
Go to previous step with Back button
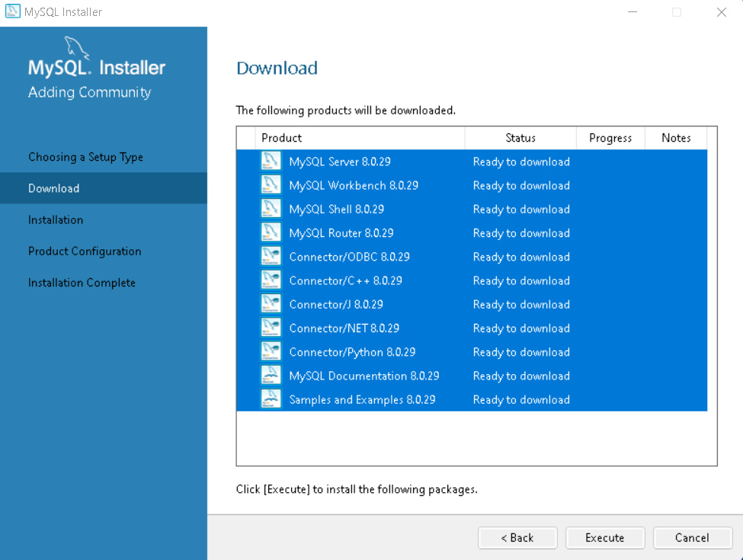point(517,538)
